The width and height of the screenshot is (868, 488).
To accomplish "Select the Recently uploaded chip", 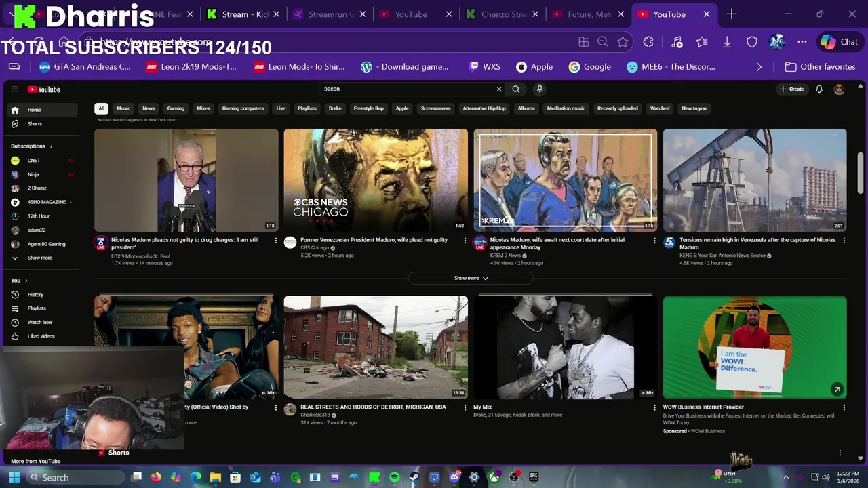I will 618,108.
